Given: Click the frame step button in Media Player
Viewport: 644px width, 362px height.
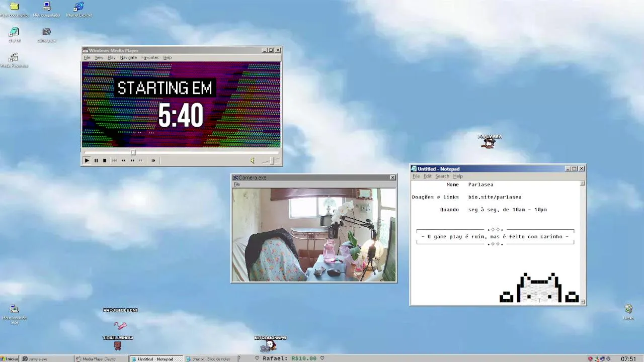Looking at the screenshot, I should [153, 160].
